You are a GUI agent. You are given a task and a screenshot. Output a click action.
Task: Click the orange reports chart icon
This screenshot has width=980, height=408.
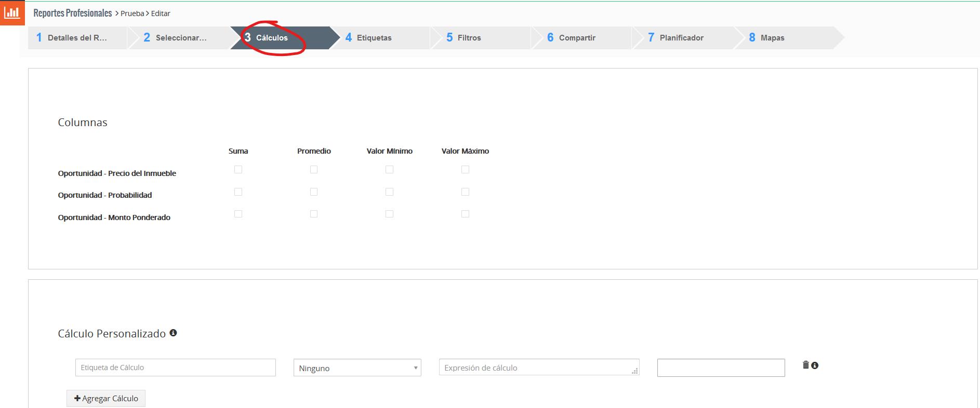coord(12,12)
